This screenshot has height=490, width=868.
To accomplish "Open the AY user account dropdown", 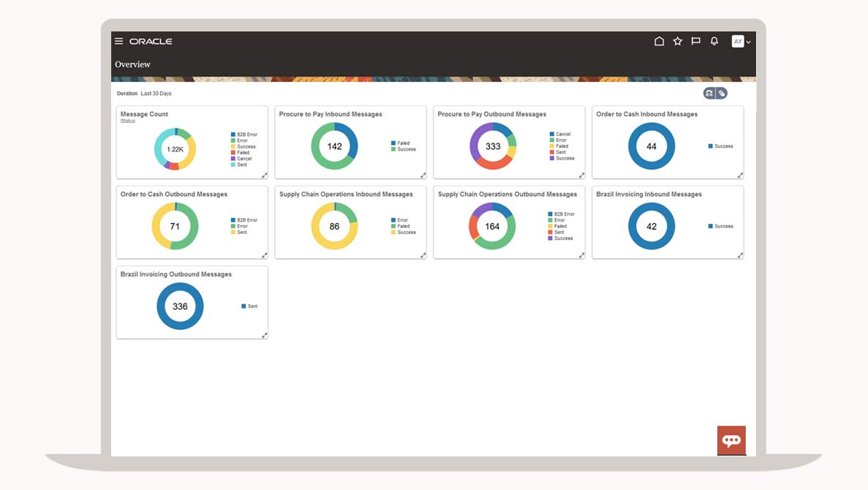I will click(x=741, y=42).
